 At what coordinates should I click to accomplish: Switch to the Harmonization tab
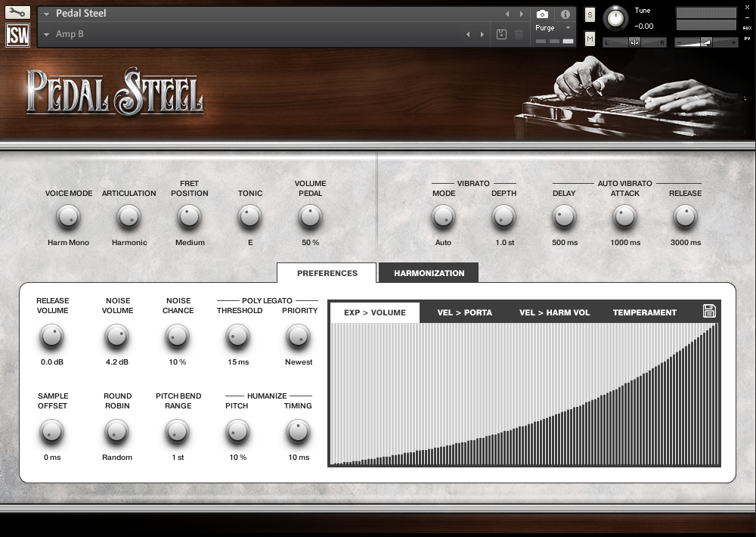(x=428, y=272)
